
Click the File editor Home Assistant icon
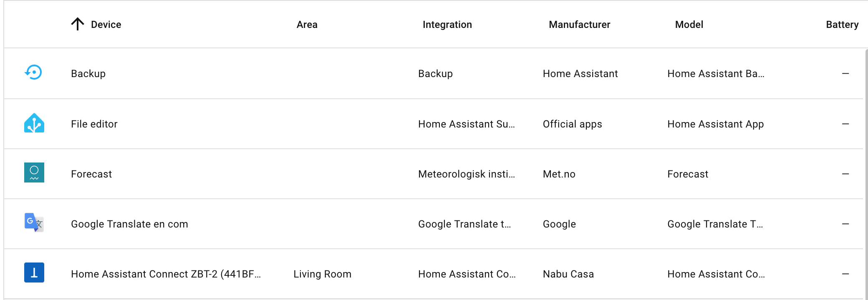point(34,123)
